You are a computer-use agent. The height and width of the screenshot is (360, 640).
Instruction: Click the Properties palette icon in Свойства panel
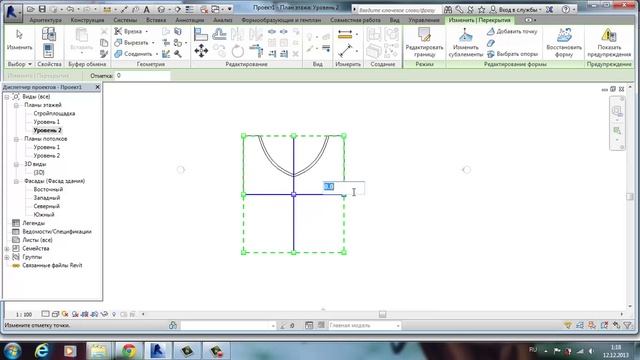pos(49,51)
